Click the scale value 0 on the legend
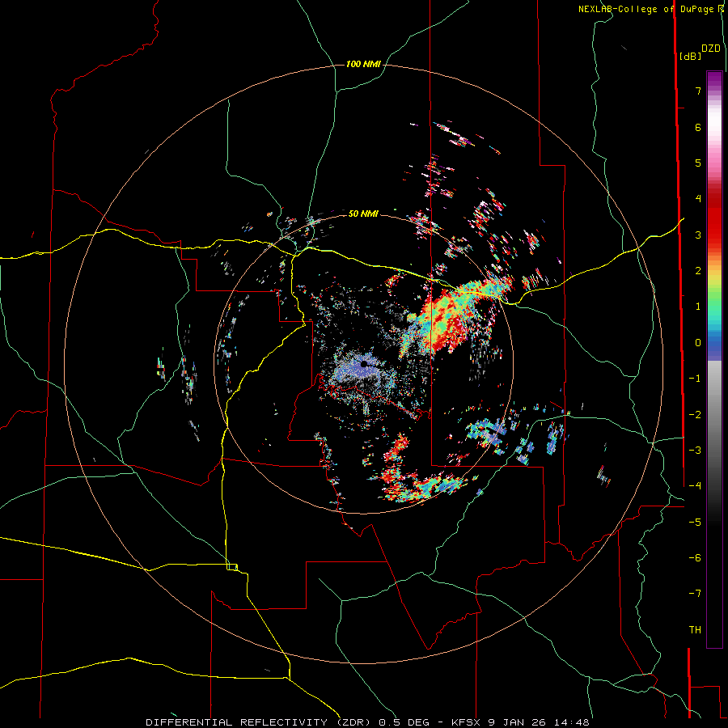Screen dimensions: 728x728 [x=698, y=343]
